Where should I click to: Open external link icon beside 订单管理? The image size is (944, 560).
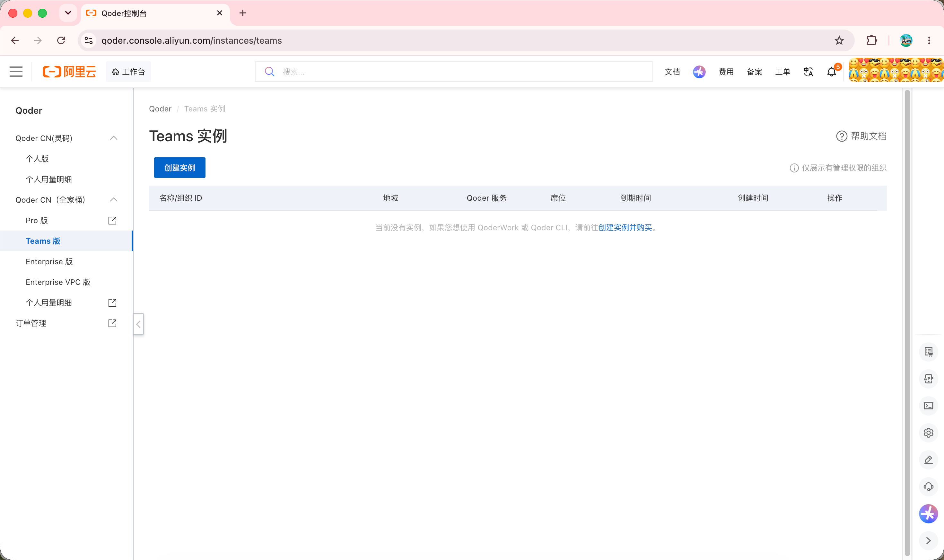(112, 323)
